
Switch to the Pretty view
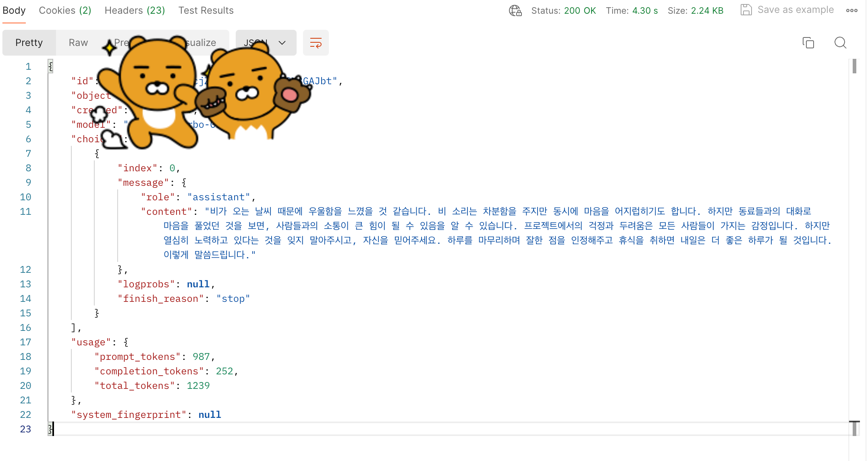pyautogui.click(x=29, y=43)
